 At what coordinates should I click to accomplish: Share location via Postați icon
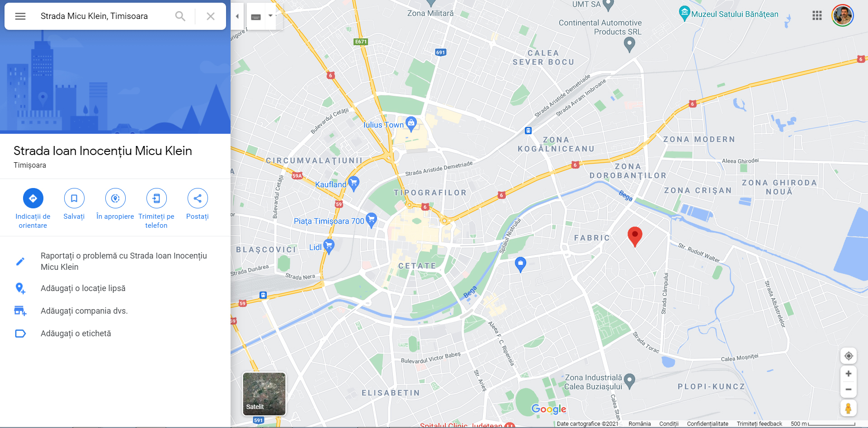click(x=198, y=198)
